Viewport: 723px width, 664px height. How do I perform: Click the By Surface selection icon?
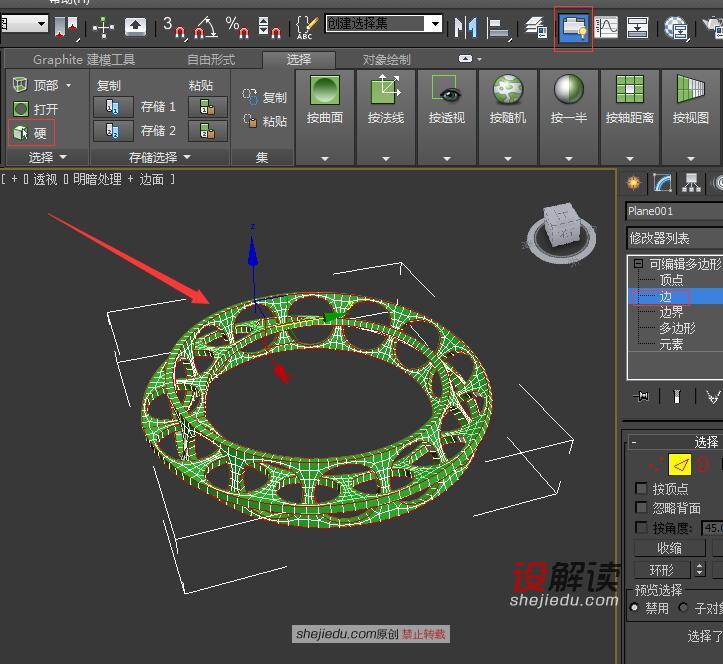325,90
